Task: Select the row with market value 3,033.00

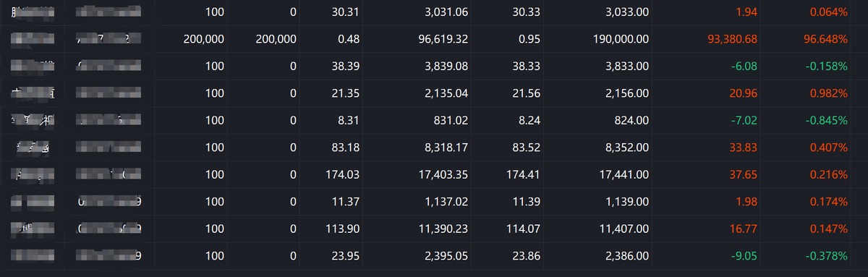Action: pyautogui.click(x=434, y=12)
